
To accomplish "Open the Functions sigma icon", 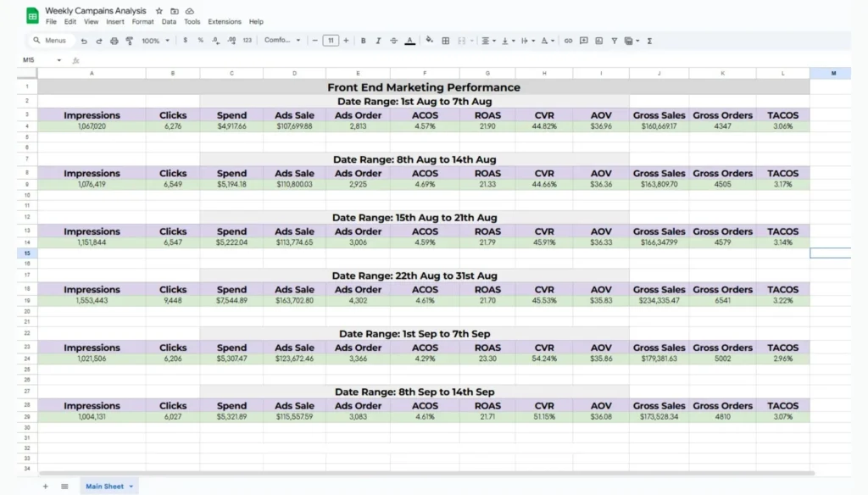I will point(649,41).
